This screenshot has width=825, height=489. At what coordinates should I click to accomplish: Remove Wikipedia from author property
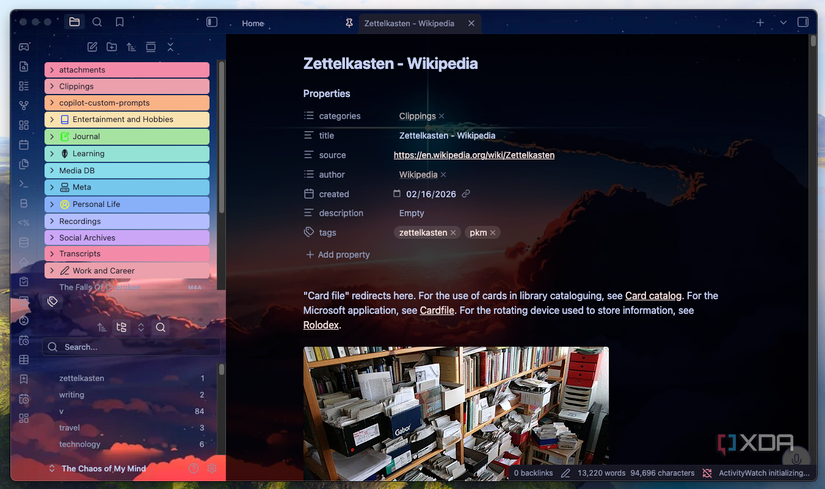point(443,175)
